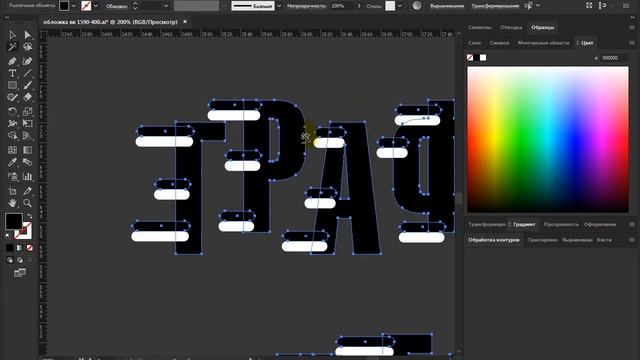640x360 pixels.
Task: Select the Paintbrush tool
Action: click(27, 85)
